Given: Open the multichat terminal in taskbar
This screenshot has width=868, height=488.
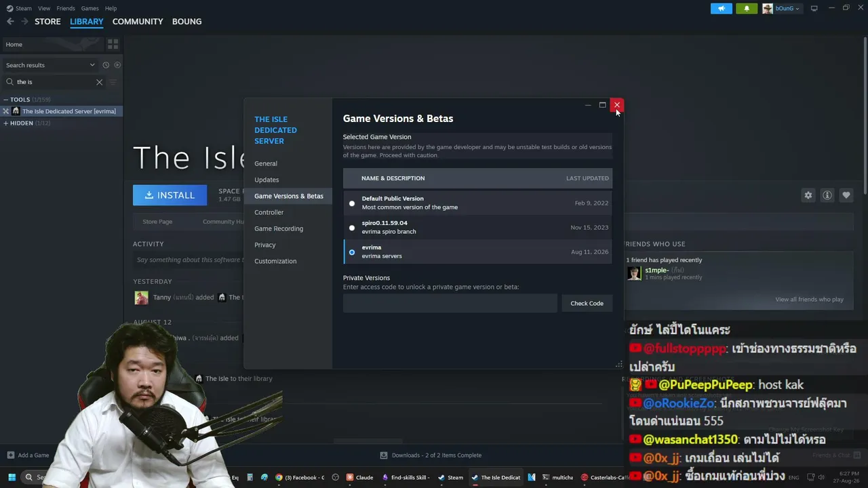Looking at the screenshot, I should pyautogui.click(x=557, y=477).
